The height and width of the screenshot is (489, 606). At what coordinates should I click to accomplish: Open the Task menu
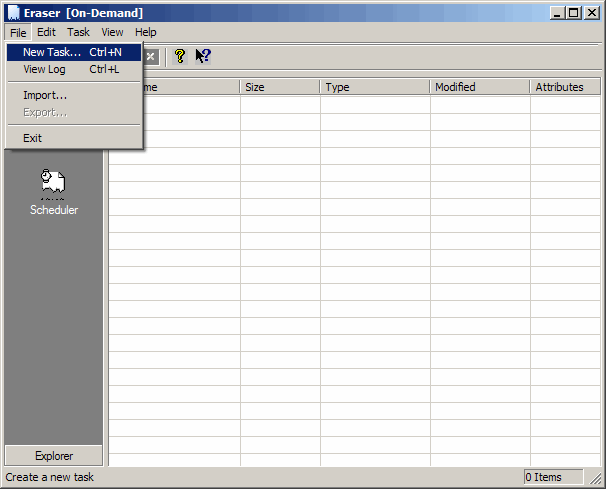click(x=78, y=32)
